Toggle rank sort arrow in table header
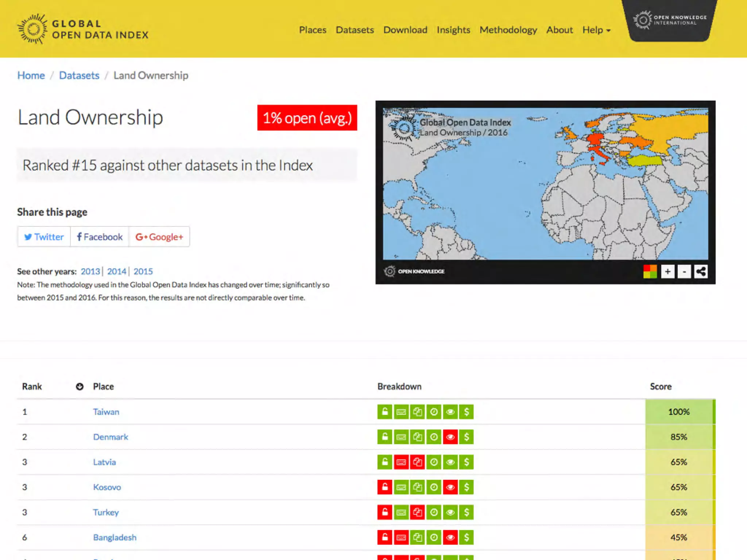Image resolution: width=747 pixels, height=560 pixels. 80,386
